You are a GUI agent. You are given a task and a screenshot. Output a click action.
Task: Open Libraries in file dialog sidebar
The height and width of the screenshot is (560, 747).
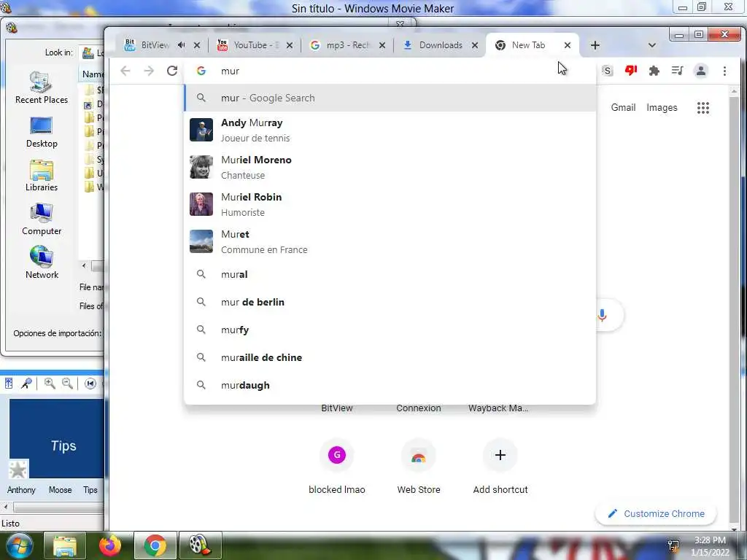pos(42,176)
